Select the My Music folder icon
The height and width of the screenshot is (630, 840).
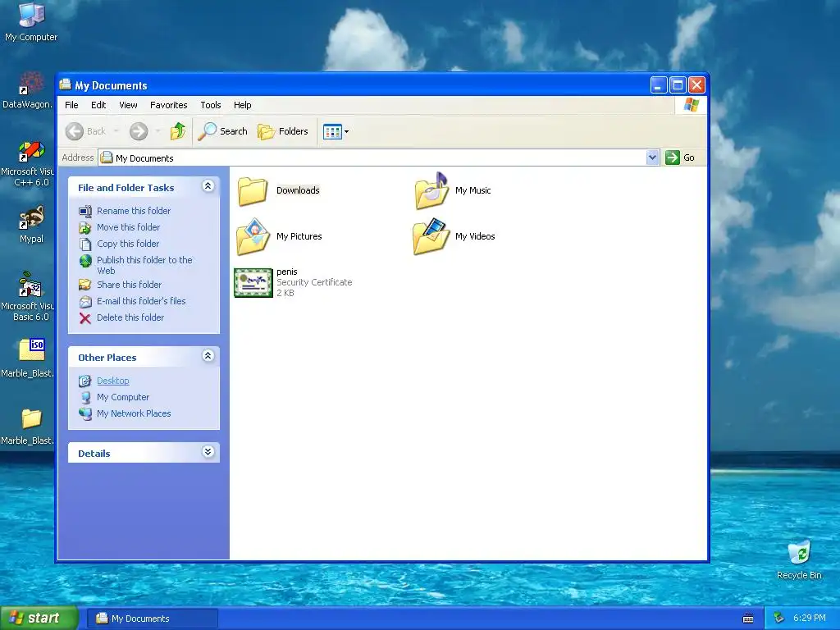click(431, 190)
